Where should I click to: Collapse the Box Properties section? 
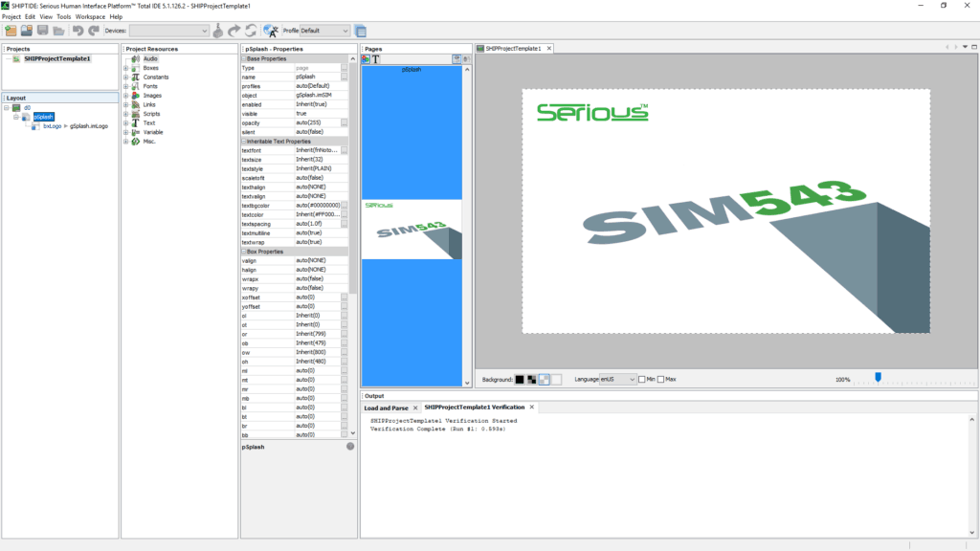click(x=244, y=252)
